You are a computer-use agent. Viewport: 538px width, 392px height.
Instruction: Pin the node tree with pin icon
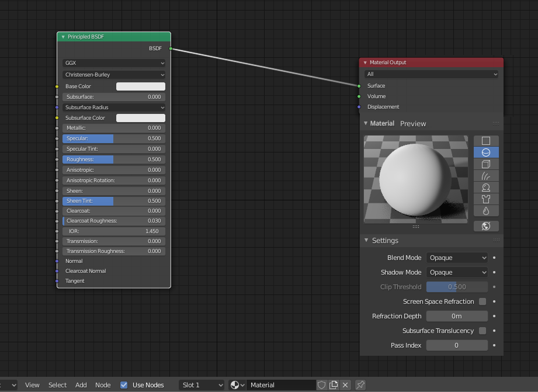point(360,385)
